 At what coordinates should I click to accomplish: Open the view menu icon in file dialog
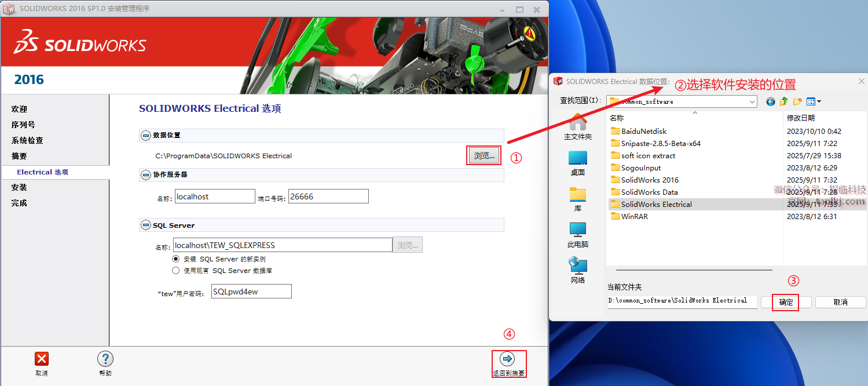click(813, 101)
